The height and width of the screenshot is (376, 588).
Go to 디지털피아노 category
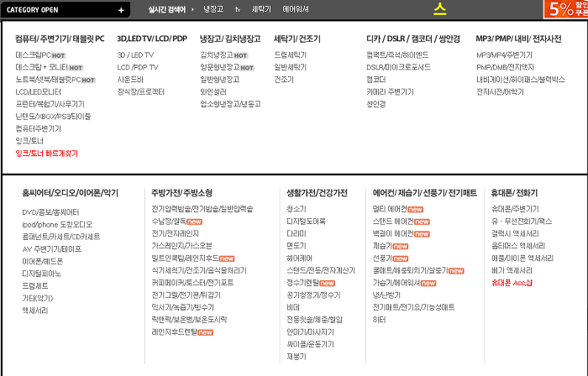(41, 274)
